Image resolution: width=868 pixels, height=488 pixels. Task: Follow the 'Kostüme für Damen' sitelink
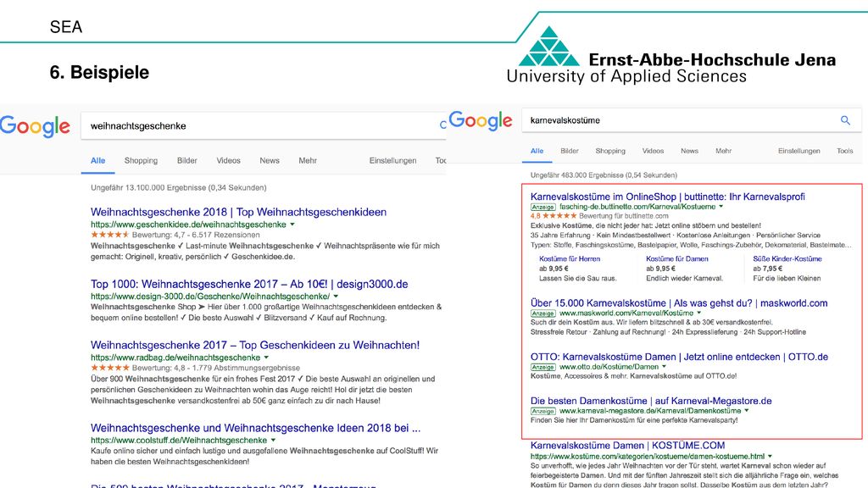pos(677,258)
